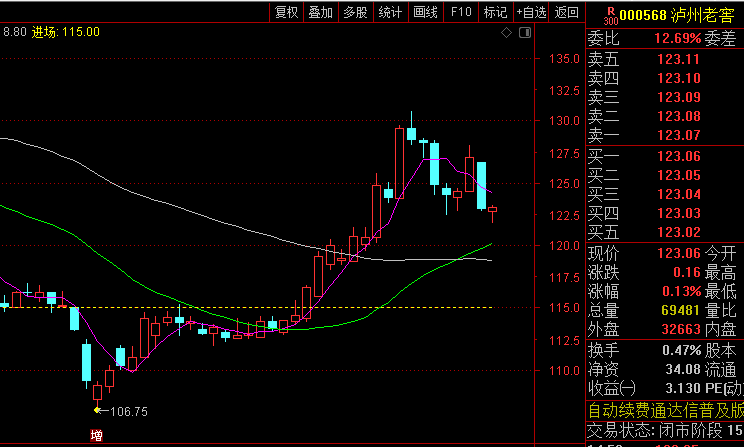Click the 卖二 price 123.08

pyautogui.click(x=678, y=116)
